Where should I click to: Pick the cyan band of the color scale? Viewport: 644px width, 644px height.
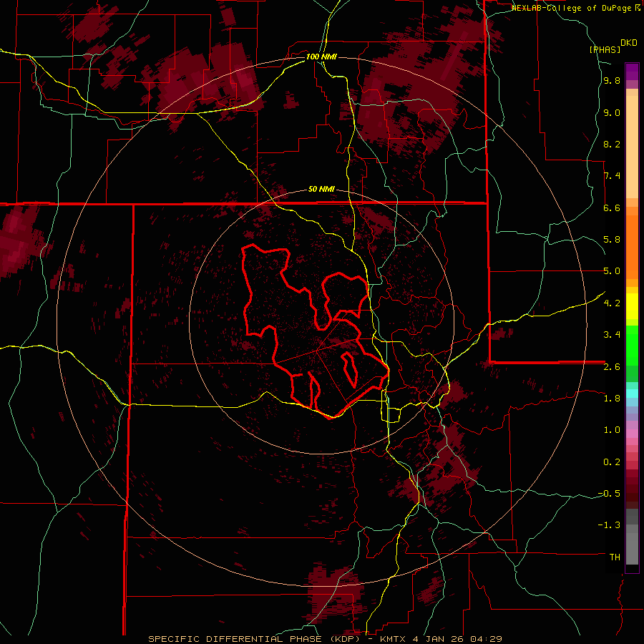coord(632,394)
